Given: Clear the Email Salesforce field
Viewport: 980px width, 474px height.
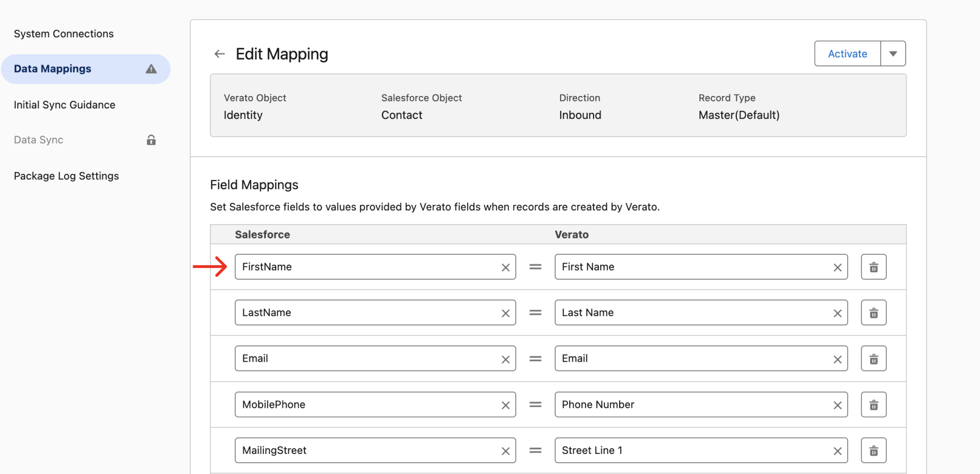Looking at the screenshot, I should (x=505, y=359).
